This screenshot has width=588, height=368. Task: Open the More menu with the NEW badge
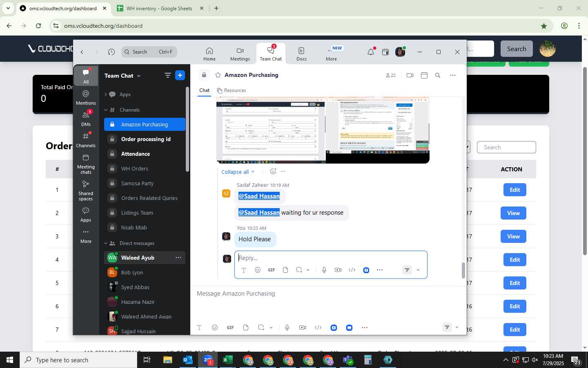click(332, 54)
